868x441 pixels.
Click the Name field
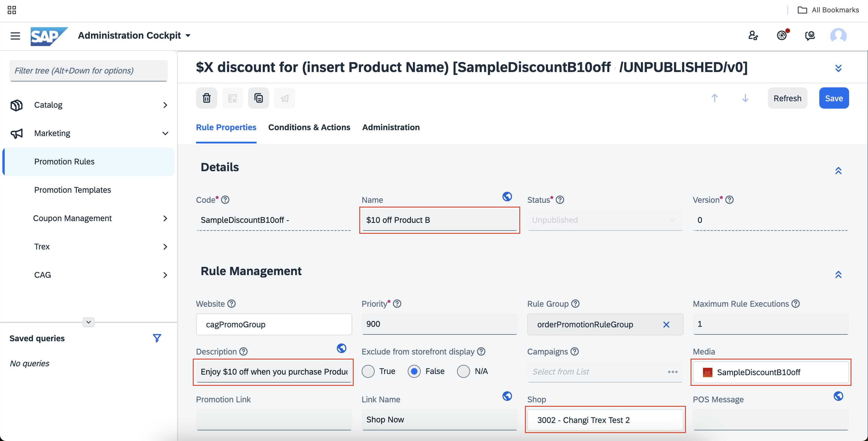(439, 220)
